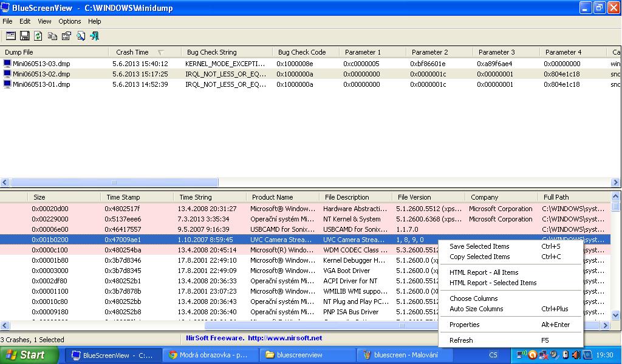This screenshot has height=364, width=622.
Task: Choose 'HTML Report - All Items' in context menu
Action: point(484,272)
